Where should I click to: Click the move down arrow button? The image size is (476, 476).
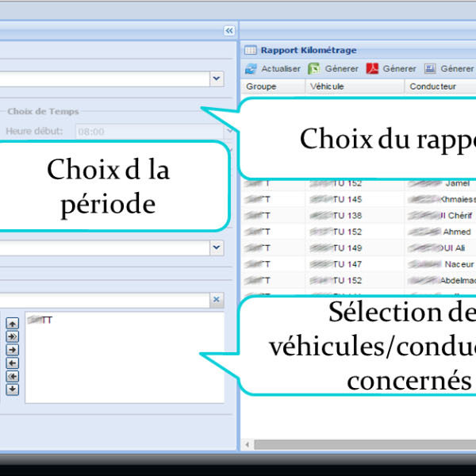point(13,390)
